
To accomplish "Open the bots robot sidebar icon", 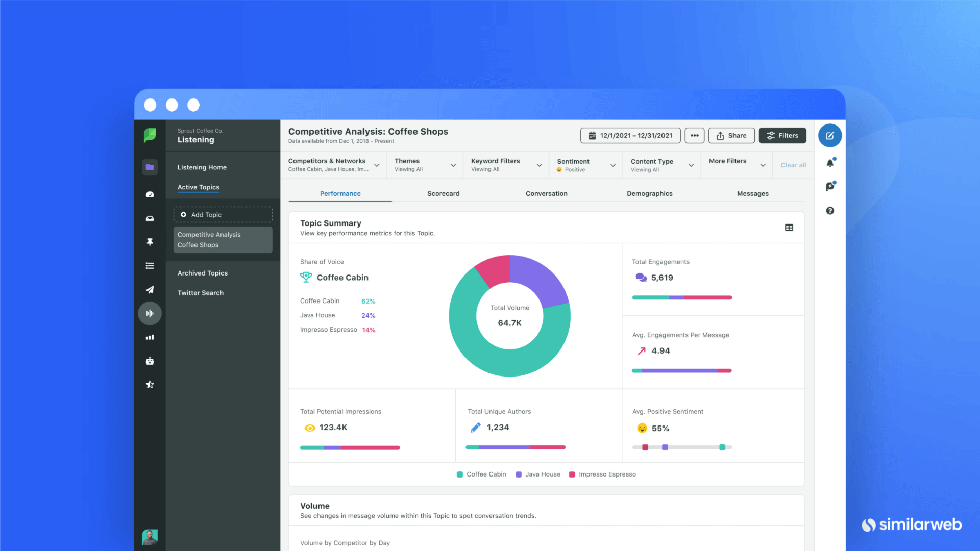I will point(150,361).
